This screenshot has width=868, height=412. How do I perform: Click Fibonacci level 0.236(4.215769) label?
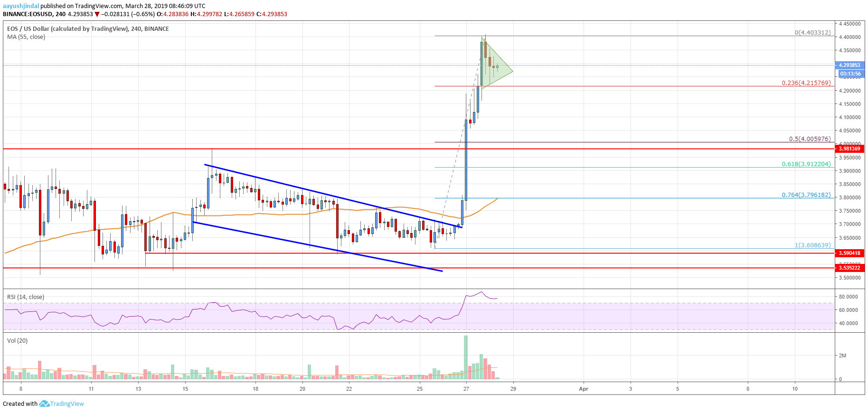806,83
